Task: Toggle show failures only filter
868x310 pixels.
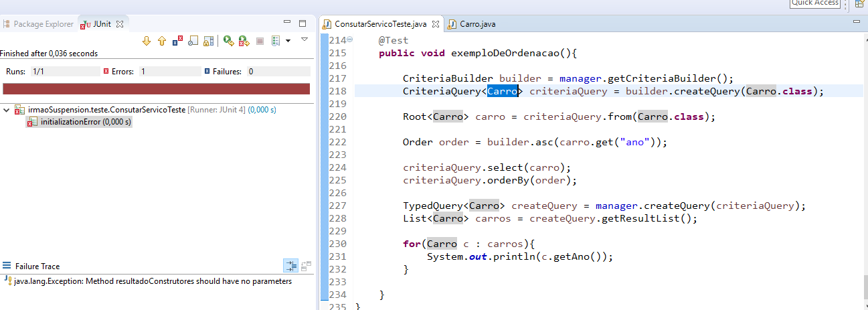Action: coord(177,41)
